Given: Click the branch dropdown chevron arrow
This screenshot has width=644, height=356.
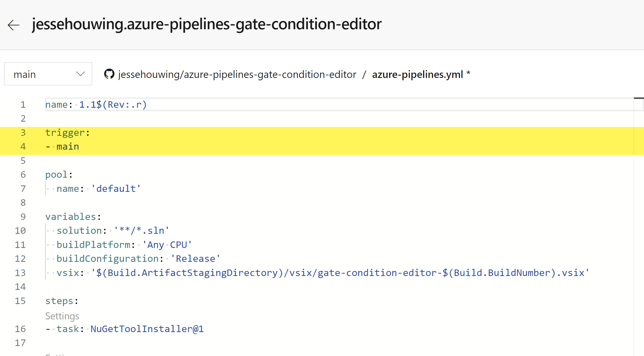Looking at the screenshot, I should 80,74.
